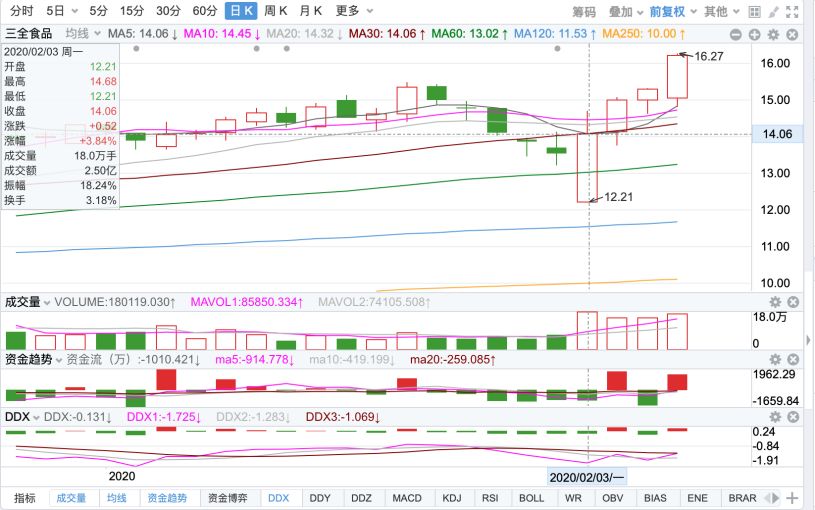The height and width of the screenshot is (510, 815).
Task: Open the main chart settings gear
Action: (x=773, y=35)
